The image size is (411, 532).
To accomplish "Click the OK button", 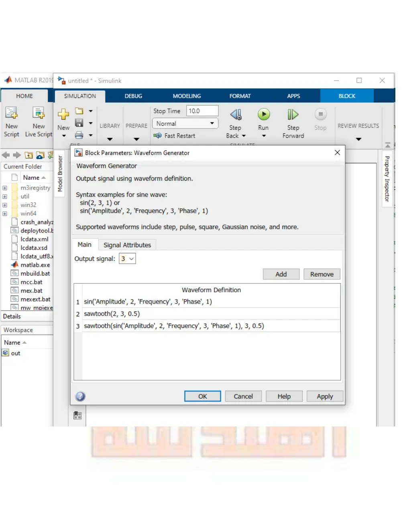I will click(203, 396).
